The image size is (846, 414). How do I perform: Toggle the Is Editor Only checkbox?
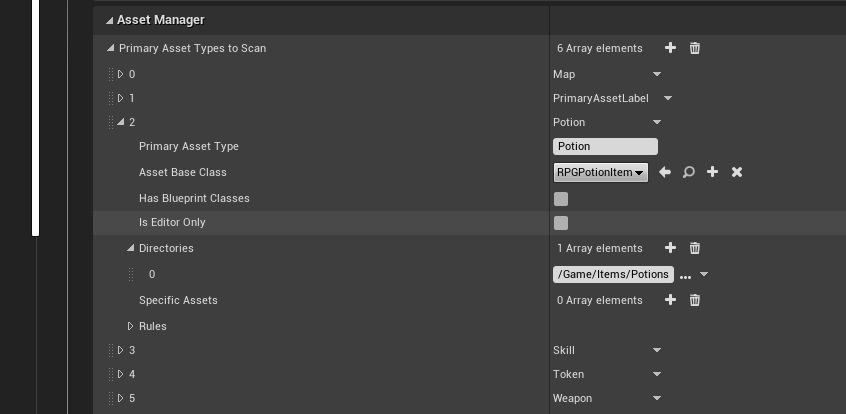[x=561, y=223]
